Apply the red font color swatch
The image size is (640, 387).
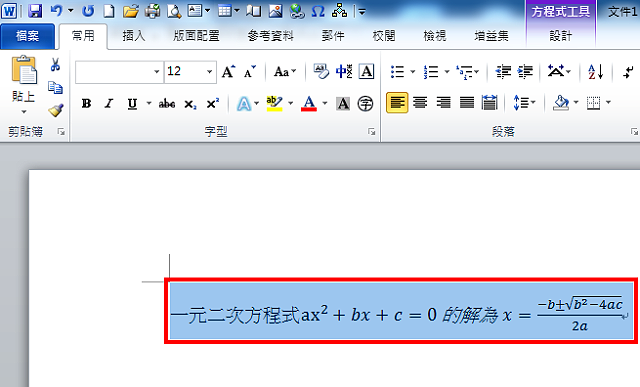pos(309,104)
